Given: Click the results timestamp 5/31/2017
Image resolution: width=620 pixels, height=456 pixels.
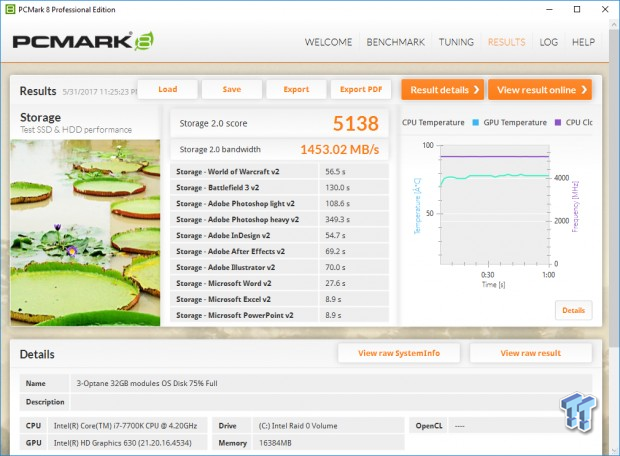Looking at the screenshot, I should click(x=99, y=92).
